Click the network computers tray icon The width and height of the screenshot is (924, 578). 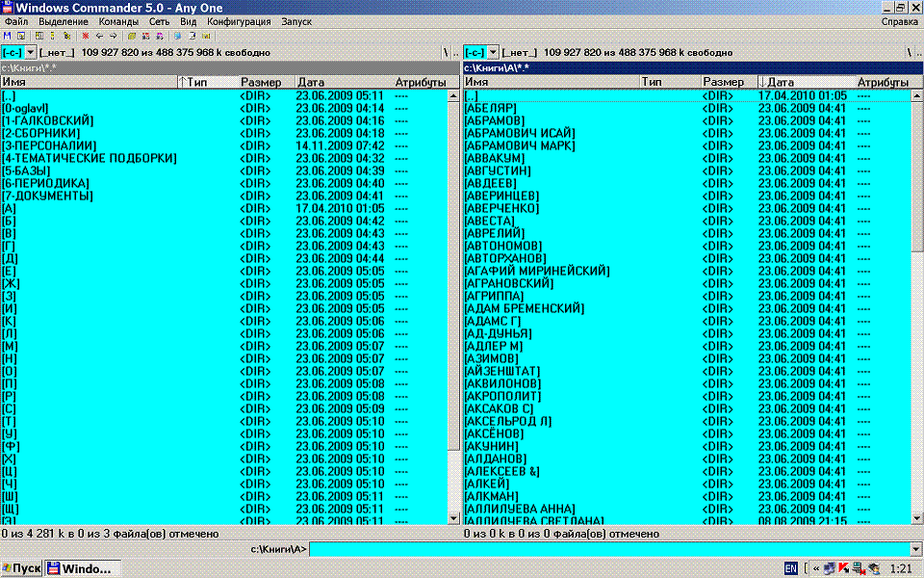pyautogui.click(x=829, y=568)
